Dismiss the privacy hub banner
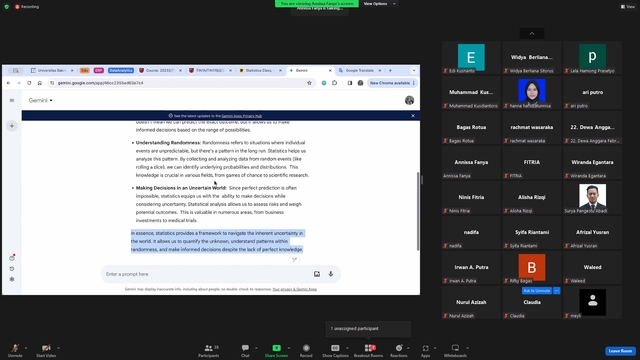Image resolution: width=640 pixels, height=360 pixels. pyautogui.click(x=413, y=116)
